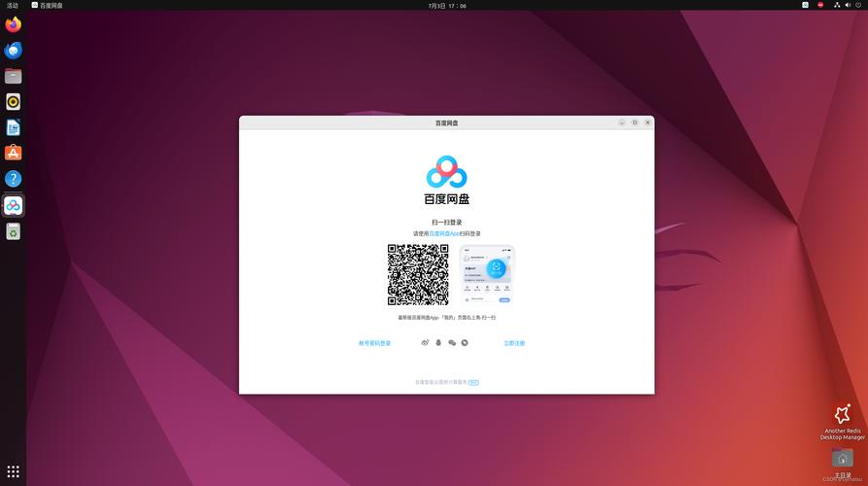Sign in using the Weibo icon
Screen dimensions: 868x486
tap(425, 343)
